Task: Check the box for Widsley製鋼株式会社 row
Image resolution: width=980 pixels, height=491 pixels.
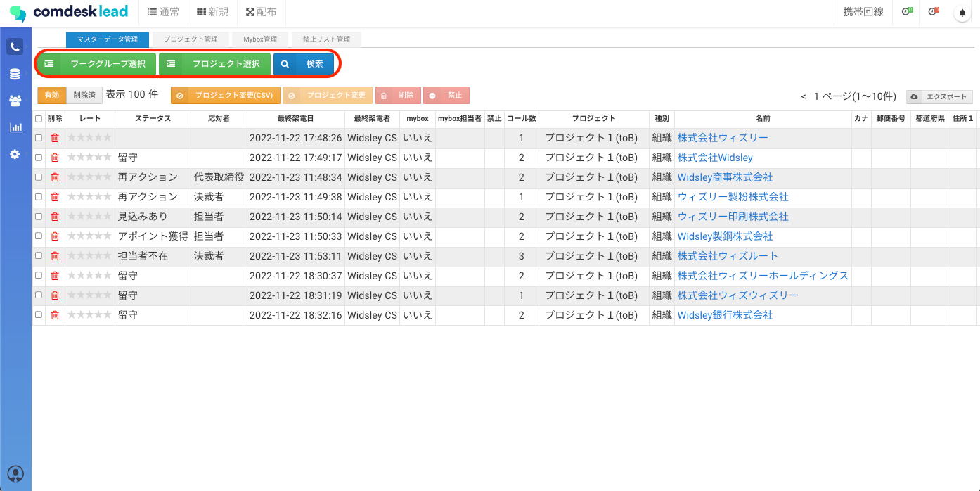Action: tap(39, 236)
